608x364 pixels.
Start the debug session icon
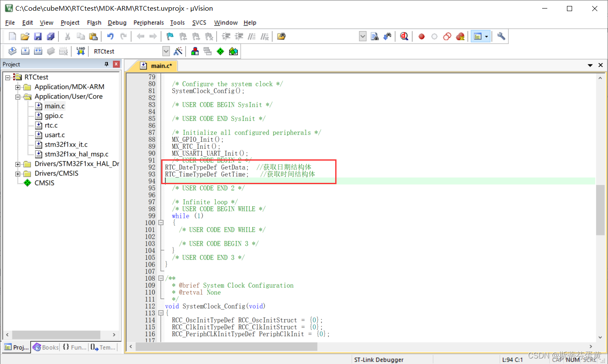click(404, 36)
